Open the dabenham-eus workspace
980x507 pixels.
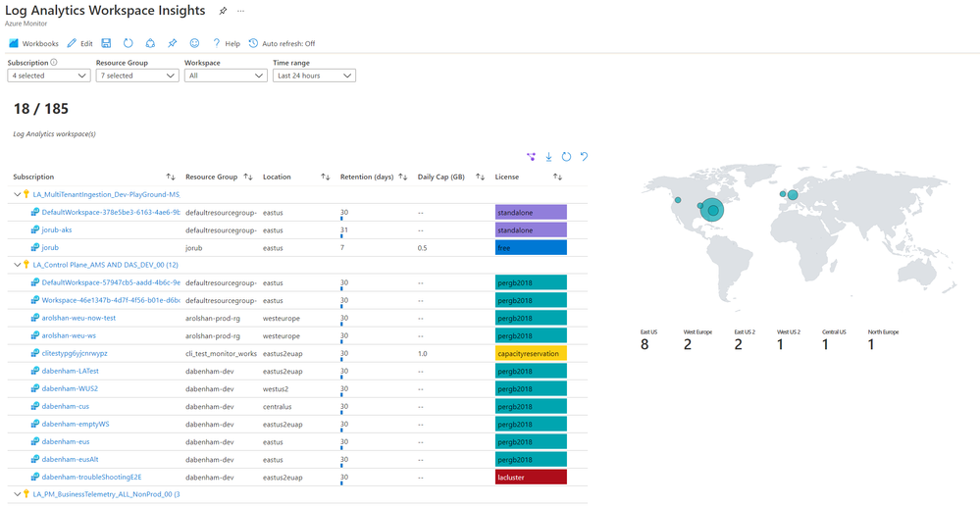(66, 441)
